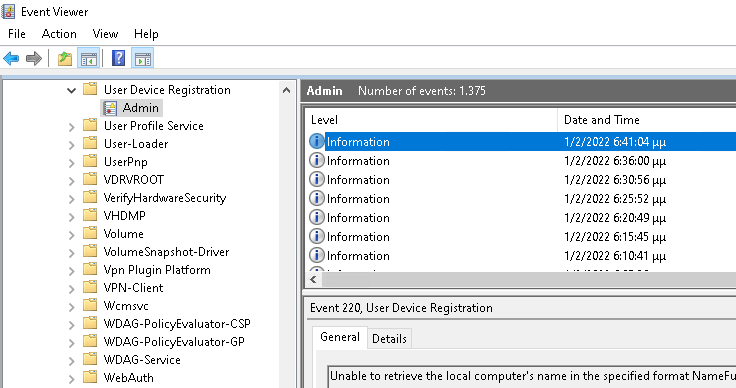Select the VolumeSnapshot-Driver tree item label
The image size is (736, 388).
click(166, 251)
